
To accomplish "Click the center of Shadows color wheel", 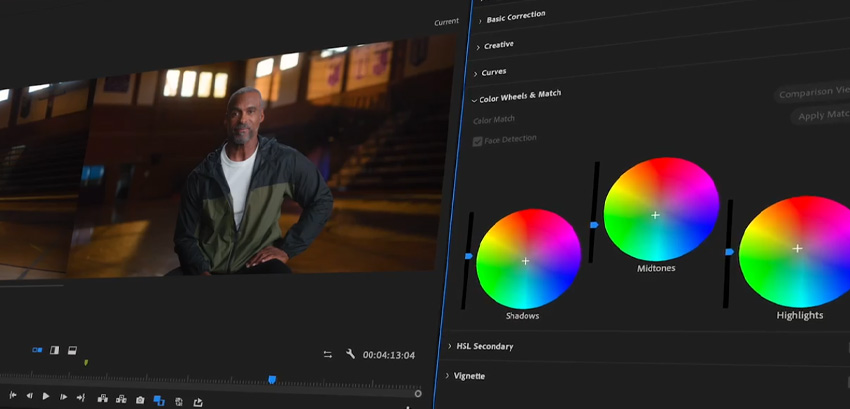I will click(525, 261).
